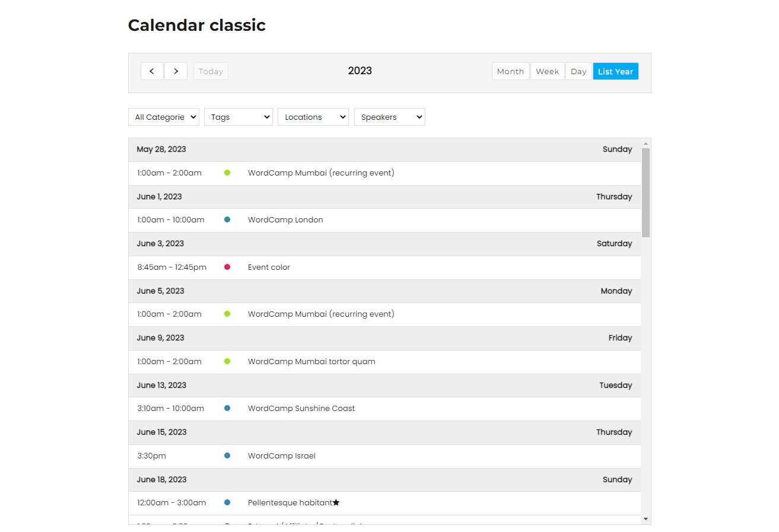Select the Day view tab
Image resolution: width=779 pixels, height=532 pixels.
[x=578, y=71]
